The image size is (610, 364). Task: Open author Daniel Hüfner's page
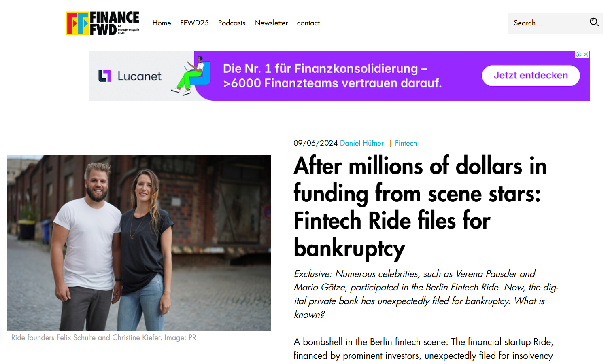(361, 143)
